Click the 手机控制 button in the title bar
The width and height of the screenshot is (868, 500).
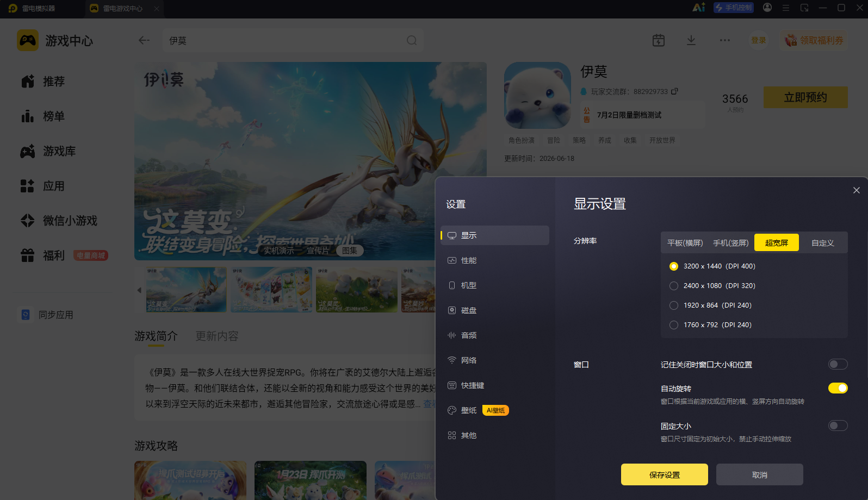[734, 8]
